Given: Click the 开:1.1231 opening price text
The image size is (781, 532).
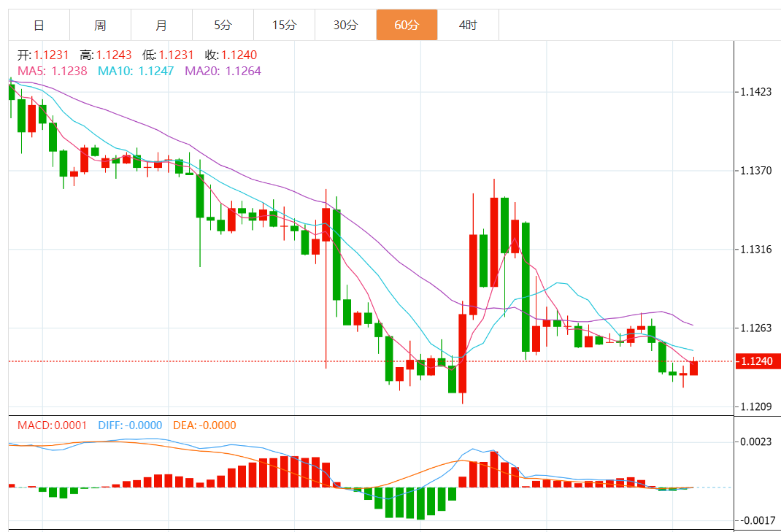Looking at the screenshot, I should (43, 55).
